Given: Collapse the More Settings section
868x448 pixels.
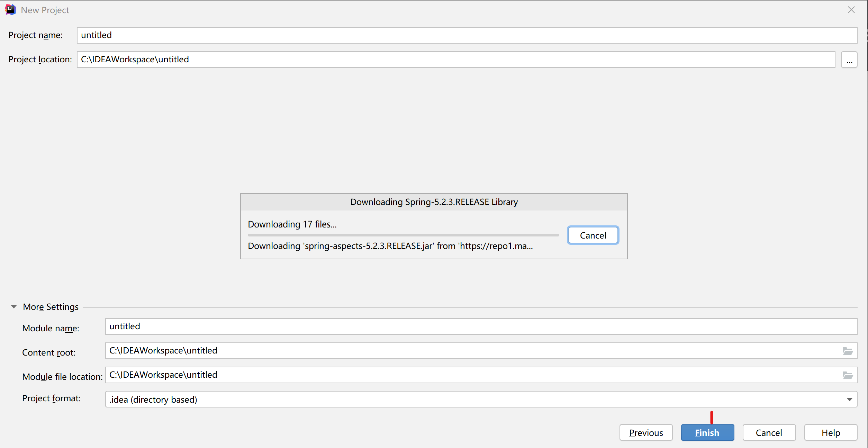Looking at the screenshot, I should coord(14,307).
